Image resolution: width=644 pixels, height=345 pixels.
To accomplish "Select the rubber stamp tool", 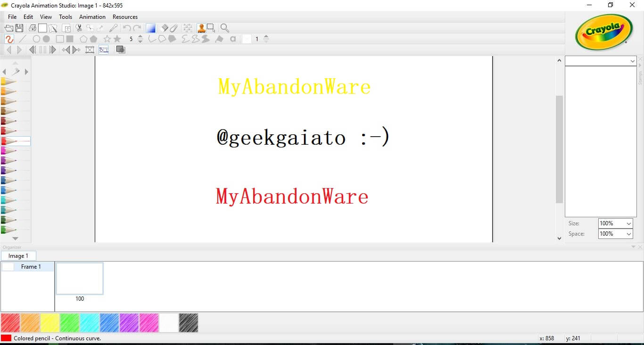I will click(201, 28).
